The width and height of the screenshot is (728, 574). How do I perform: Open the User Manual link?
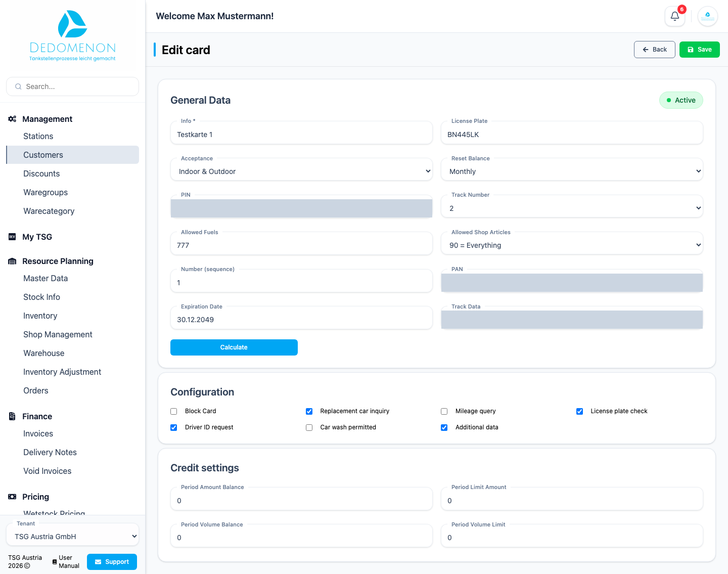(66, 562)
